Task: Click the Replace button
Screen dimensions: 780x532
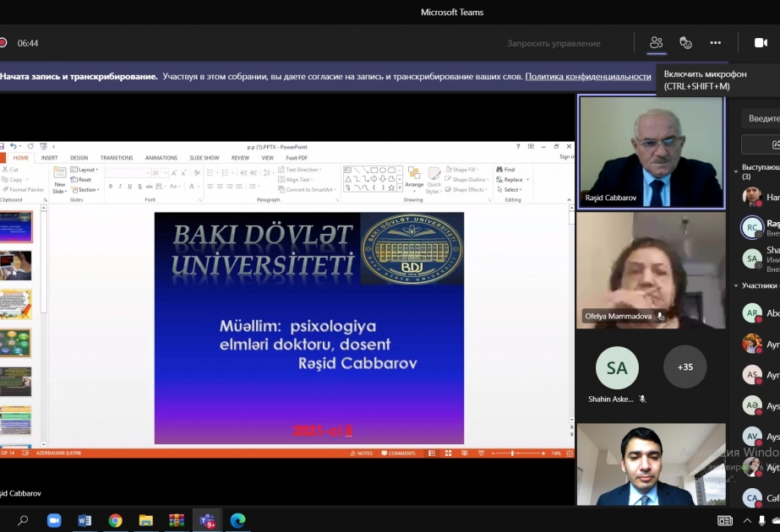Action: (512, 180)
